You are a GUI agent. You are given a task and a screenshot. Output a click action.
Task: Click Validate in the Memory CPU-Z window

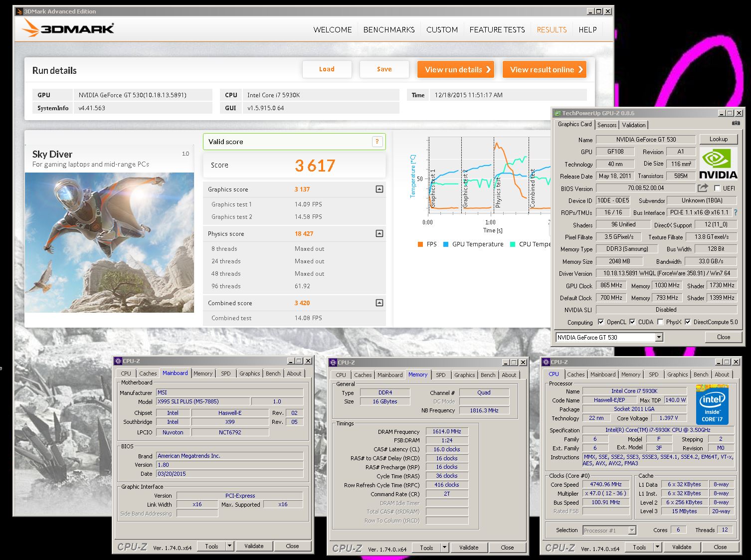coord(469,548)
